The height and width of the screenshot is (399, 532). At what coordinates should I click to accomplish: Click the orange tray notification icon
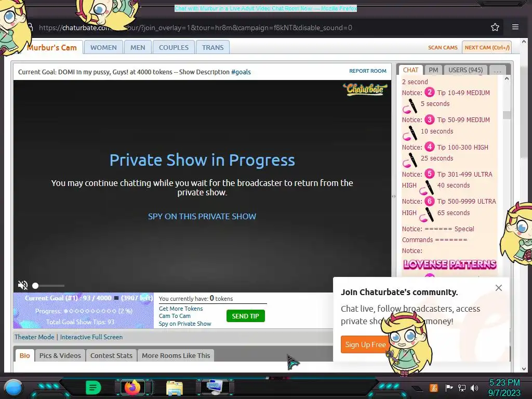pos(433,388)
